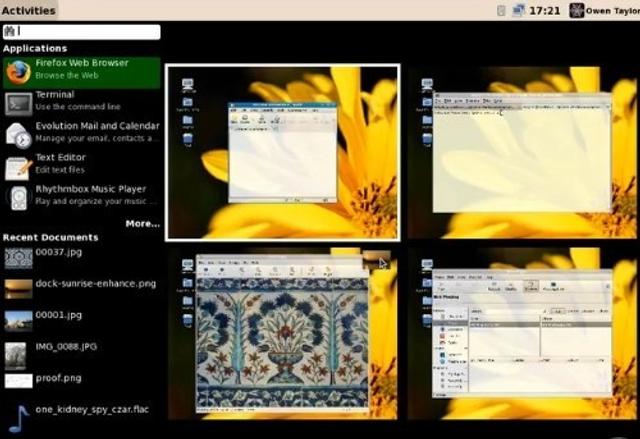Show more applications via More... link

142,223
